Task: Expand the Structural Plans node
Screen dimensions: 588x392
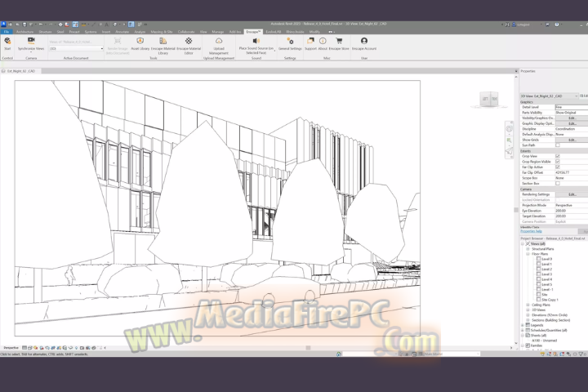Action: tap(528, 249)
